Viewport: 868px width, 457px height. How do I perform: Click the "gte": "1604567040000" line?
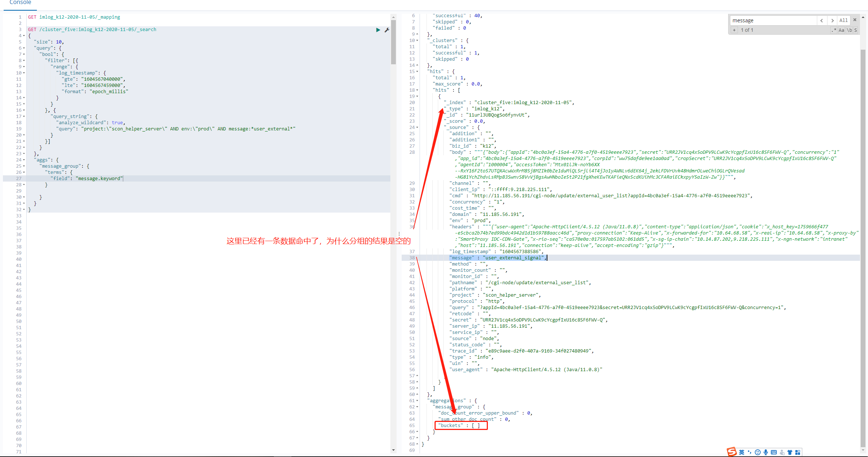[x=93, y=79]
